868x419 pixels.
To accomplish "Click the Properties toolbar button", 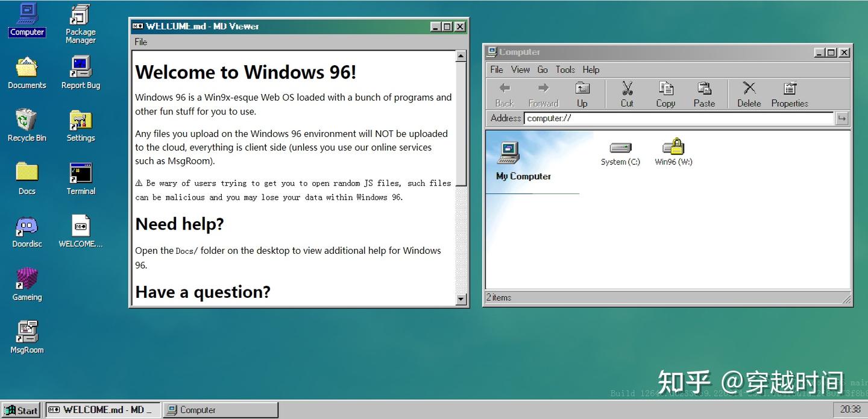I will click(x=790, y=95).
